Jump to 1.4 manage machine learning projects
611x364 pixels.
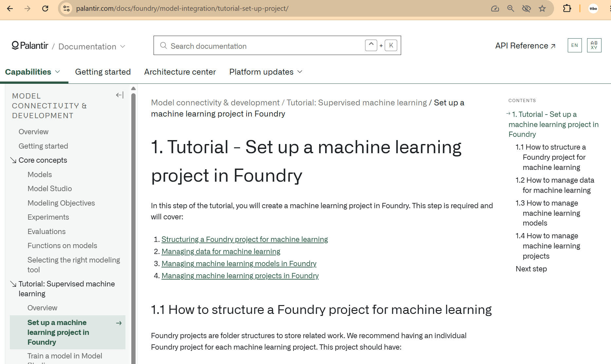tap(548, 246)
